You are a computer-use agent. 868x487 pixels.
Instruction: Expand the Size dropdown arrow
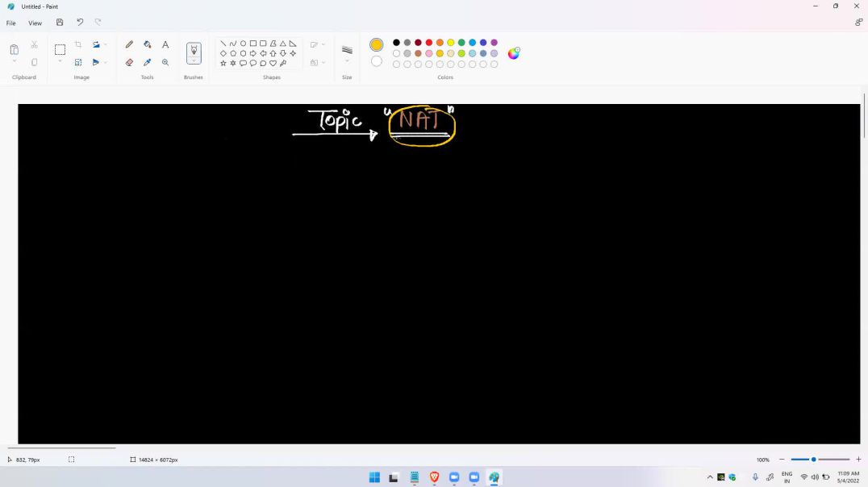347,61
